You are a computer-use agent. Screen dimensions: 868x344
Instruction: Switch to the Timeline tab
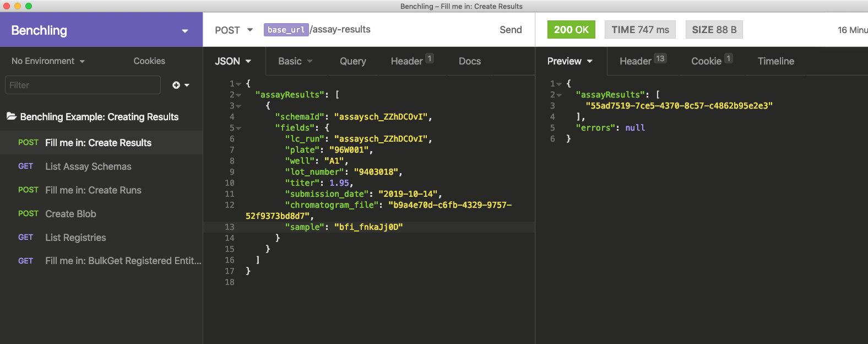(x=775, y=61)
